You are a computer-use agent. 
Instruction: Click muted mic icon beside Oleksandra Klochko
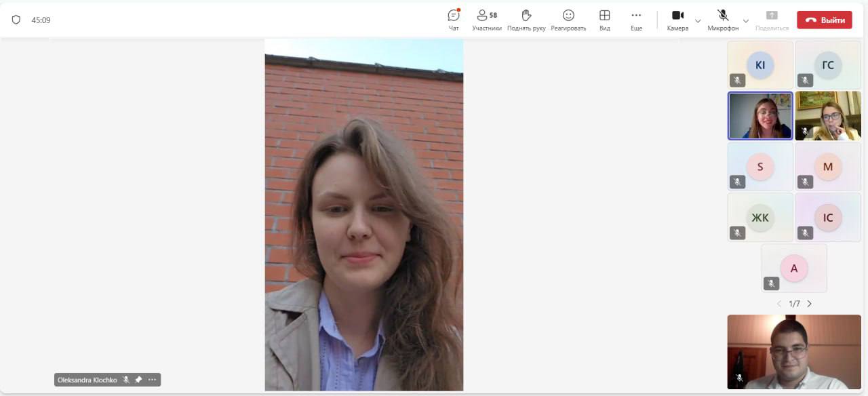point(126,380)
